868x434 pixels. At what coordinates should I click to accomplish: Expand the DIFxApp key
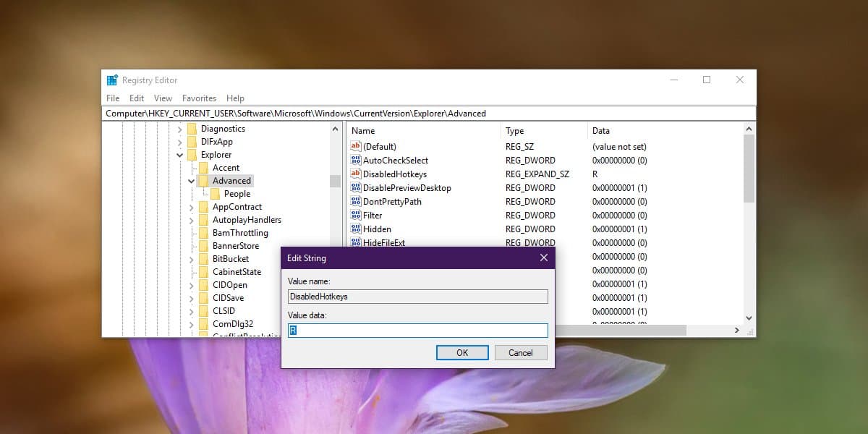[180, 142]
